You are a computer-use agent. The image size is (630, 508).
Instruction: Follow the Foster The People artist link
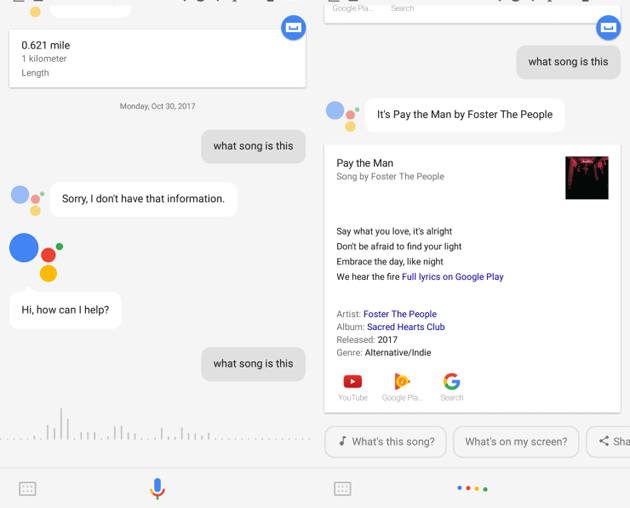pyautogui.click(x=399, y=314)
